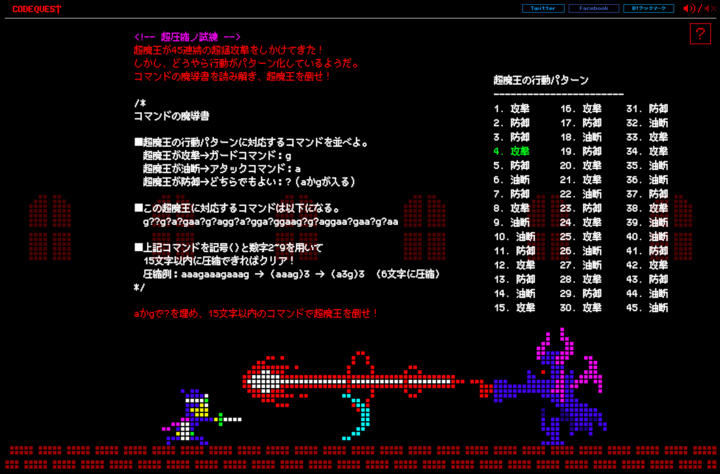Click the line ガードコマンド:g
This screenshot has width=720, height=474.
tap(217, 156)
